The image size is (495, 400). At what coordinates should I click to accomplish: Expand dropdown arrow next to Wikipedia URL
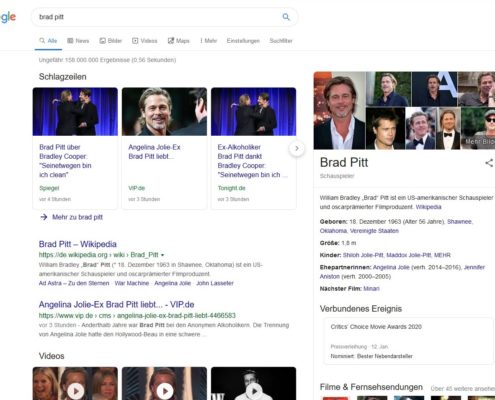(163, 255)
